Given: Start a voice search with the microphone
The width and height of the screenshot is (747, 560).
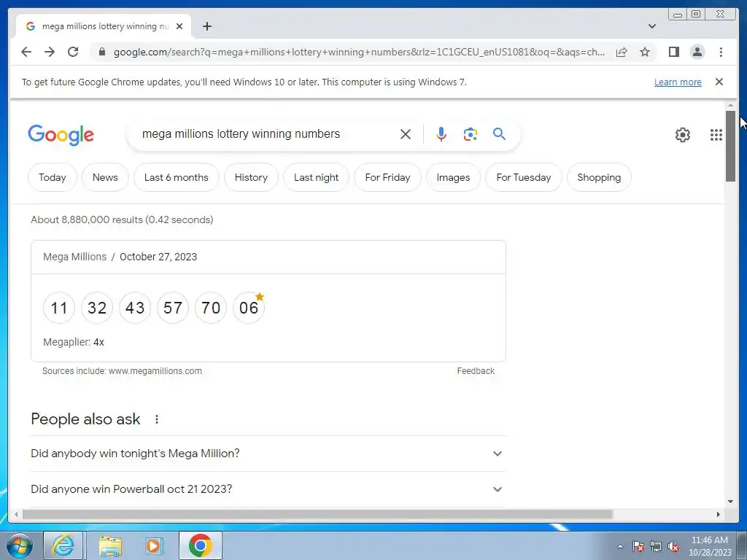Looking at the screenshot, I should point(441,134).
